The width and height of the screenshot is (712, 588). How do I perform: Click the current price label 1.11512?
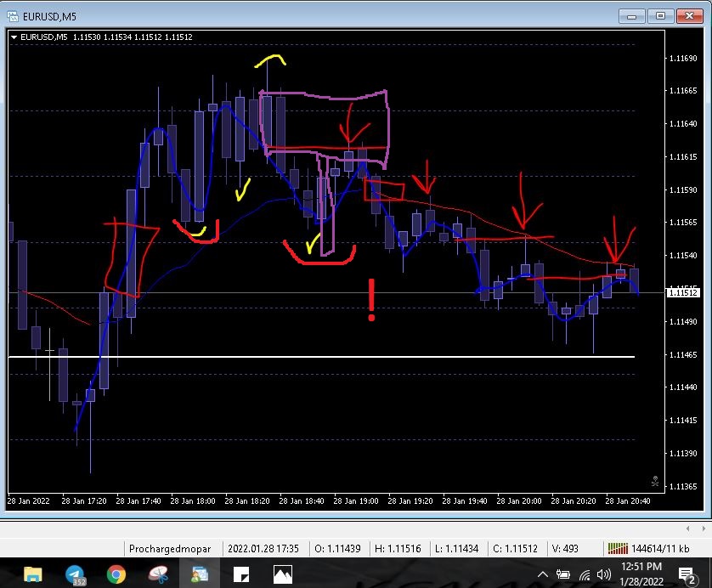pos(683,292)
